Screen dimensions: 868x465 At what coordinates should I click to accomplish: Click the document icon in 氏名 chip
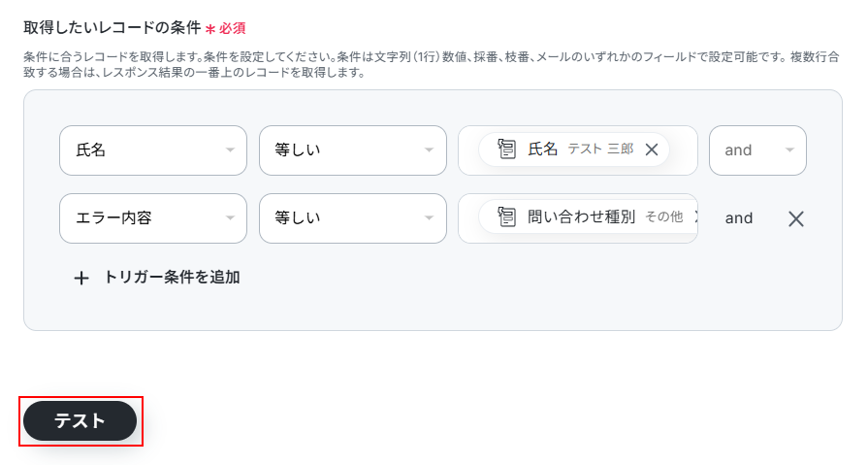coord(506,149)
